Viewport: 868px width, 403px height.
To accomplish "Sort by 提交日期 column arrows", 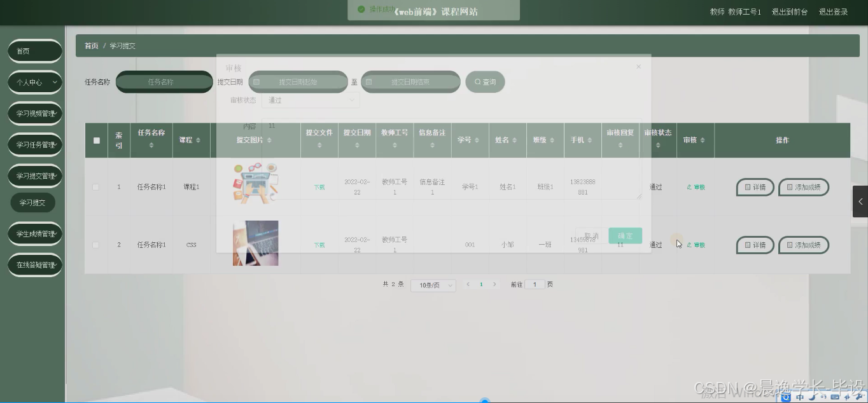I will click(x=357, y=146).
